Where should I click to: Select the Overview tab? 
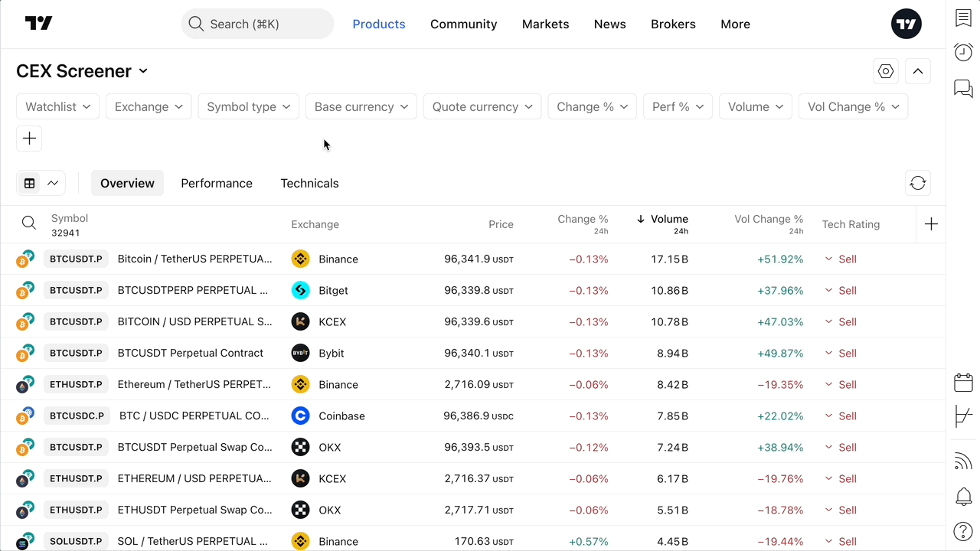click(127, 183)
